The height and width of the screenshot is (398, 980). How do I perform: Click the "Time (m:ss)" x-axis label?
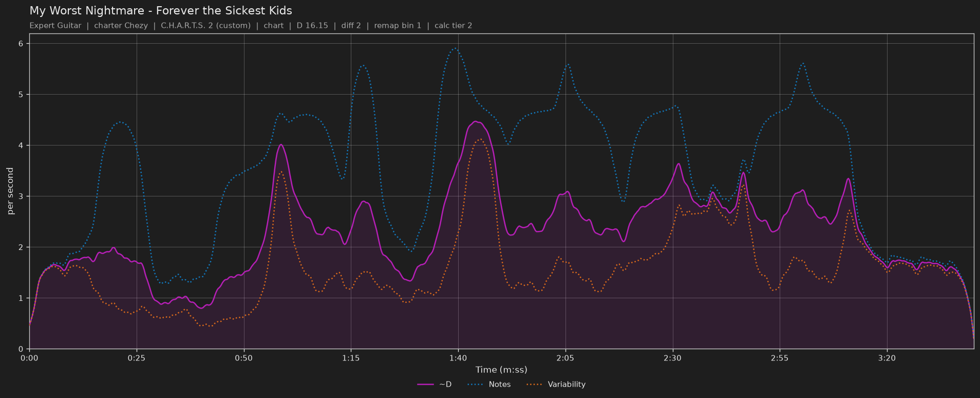tap(501, 370)
